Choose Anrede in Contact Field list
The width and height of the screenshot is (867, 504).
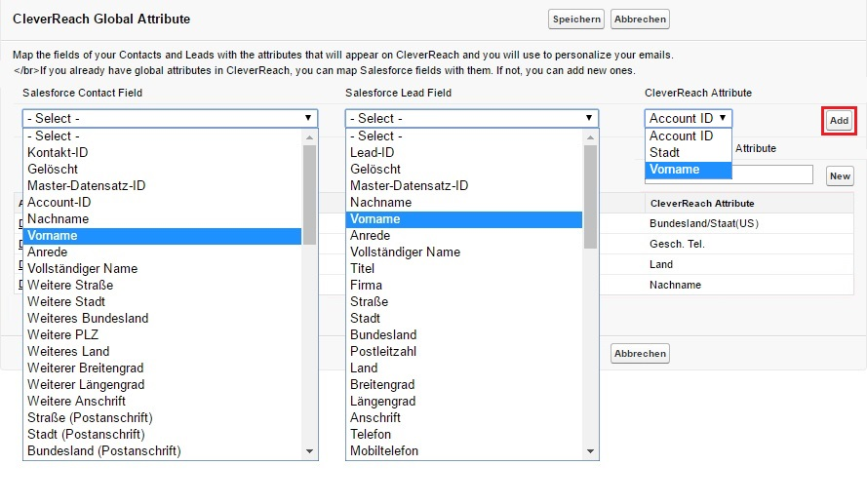point(163,252)
